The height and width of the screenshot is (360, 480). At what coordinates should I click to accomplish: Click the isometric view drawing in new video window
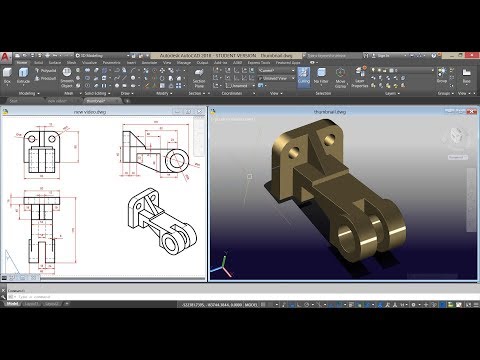(x=162, y=221)
